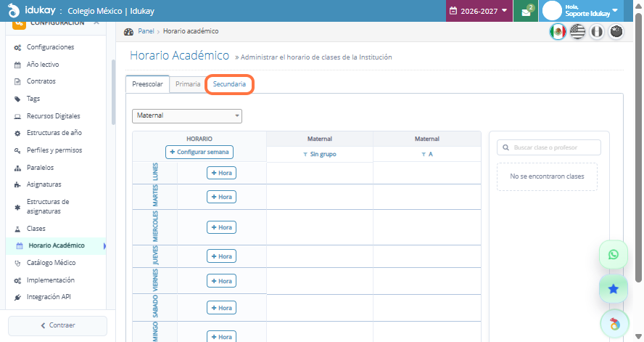Select the United States flag language
644x342 pixels.
pos(577,32)
